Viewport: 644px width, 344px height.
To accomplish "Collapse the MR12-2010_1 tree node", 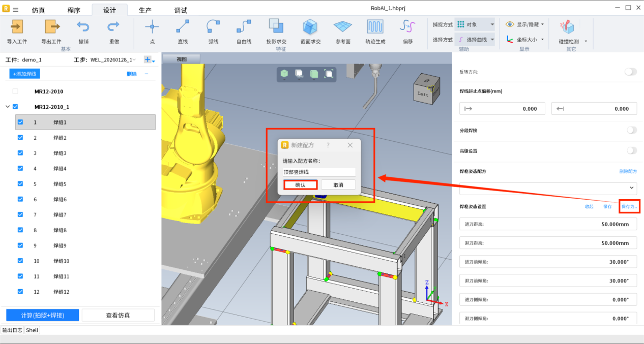I will [8, 107].
